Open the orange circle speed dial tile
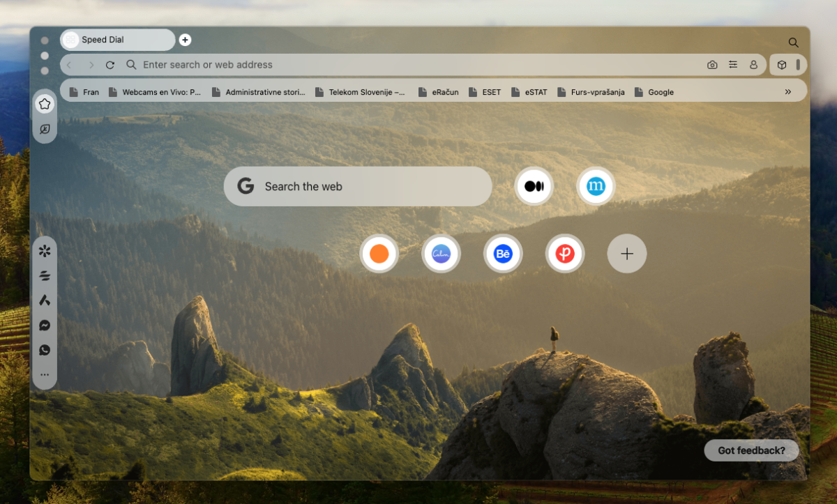This screenshot has height=504, width=837. (379, 253)
